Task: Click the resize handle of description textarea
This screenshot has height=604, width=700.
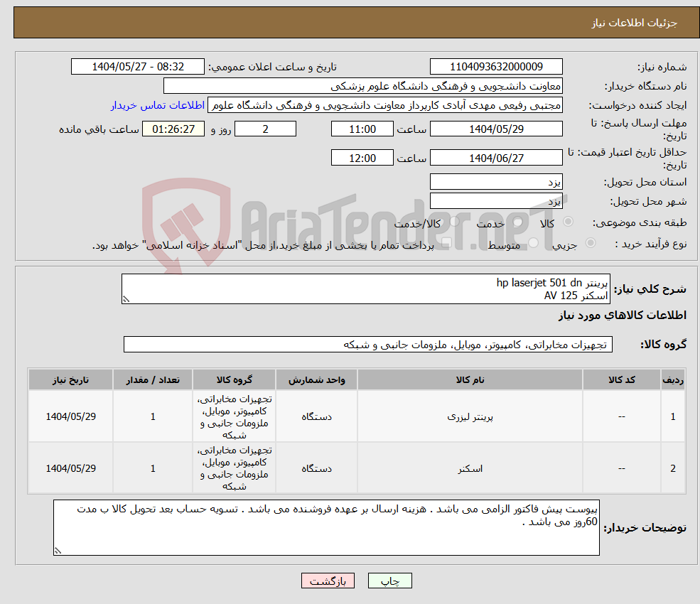Action: [x=126, y=300]
